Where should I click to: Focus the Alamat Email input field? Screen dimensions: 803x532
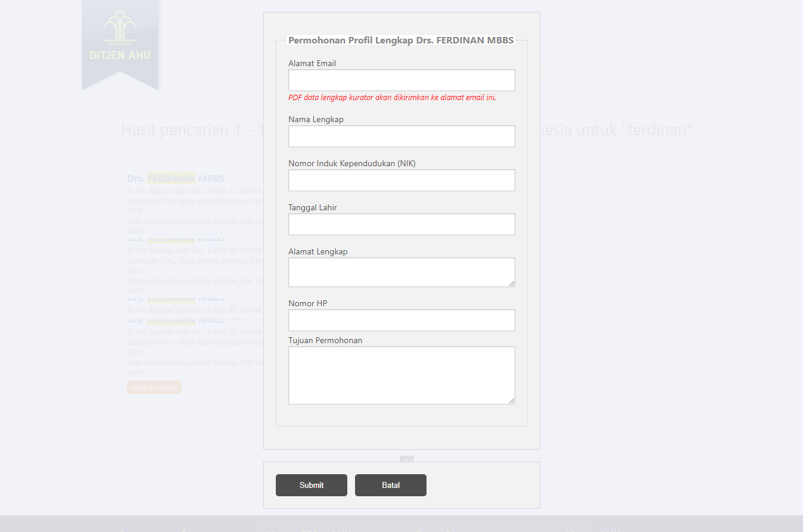pos(401,80)
